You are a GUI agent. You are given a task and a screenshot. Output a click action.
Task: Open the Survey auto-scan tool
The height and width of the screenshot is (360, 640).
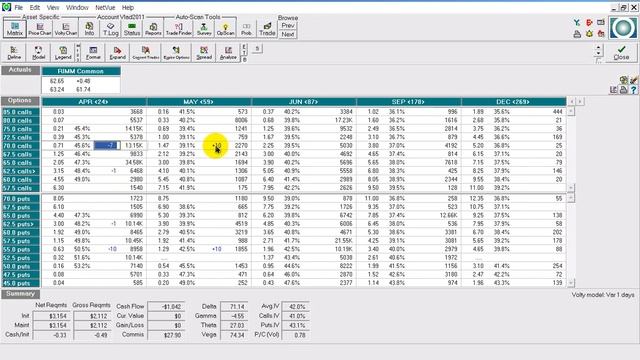204,29
